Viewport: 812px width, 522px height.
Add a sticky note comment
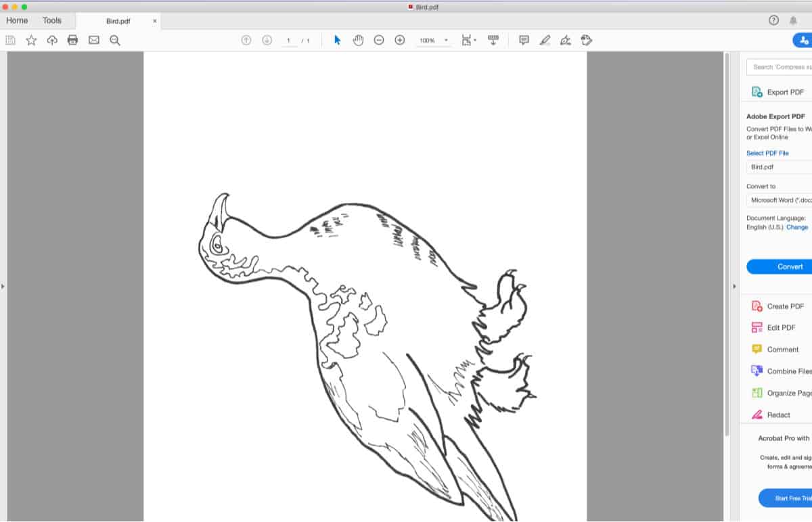pyautogui.click(x=524, y=41)
